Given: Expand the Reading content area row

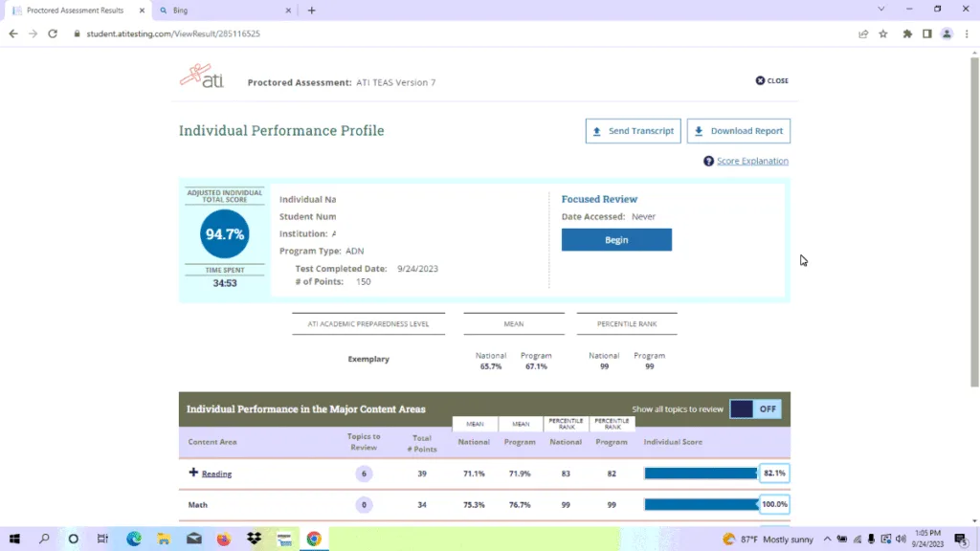Looking at the screenshot, I should 193,474.
